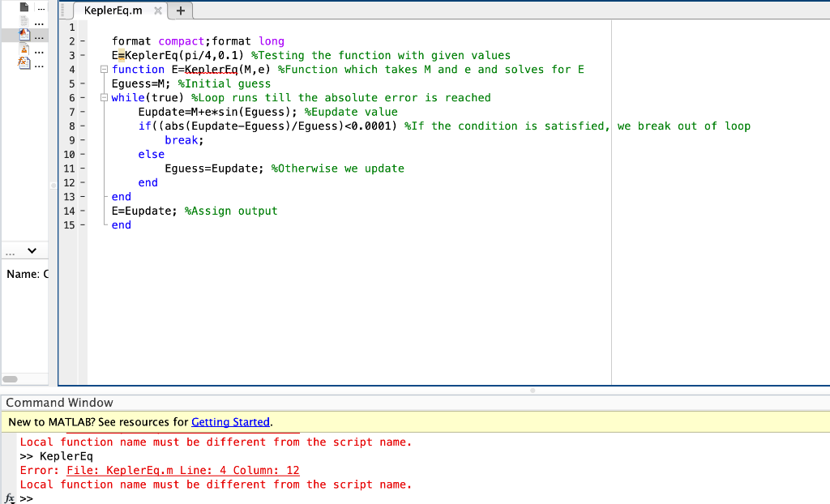Screen dimensions: 830x504
Task: Click line number 4 in the gutter
Action: [72, 70]
